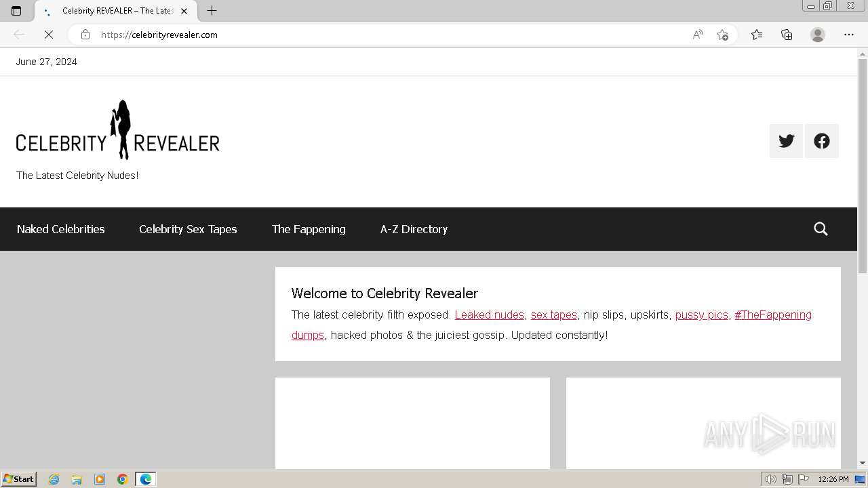Add this page to favorites
This screenshot has height=488, width=868.
pyautogui.click(x=722, y=35)
